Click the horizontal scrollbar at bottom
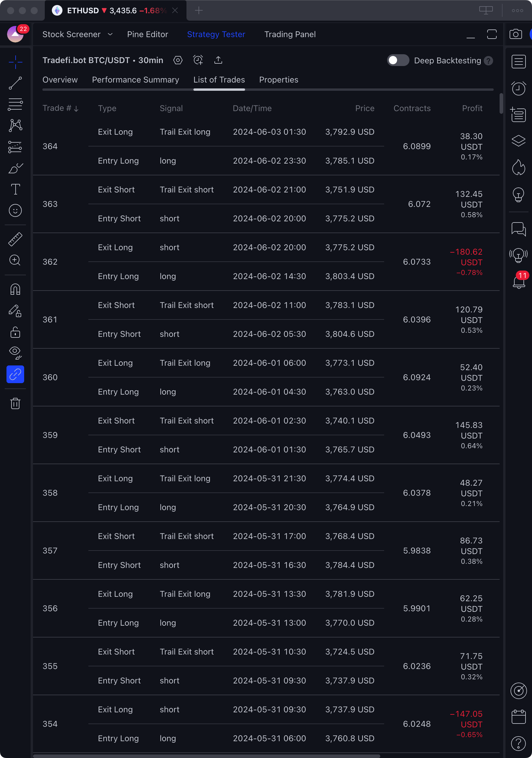The width and height of the screenshot is (532, 758). [x=206, y=756]
